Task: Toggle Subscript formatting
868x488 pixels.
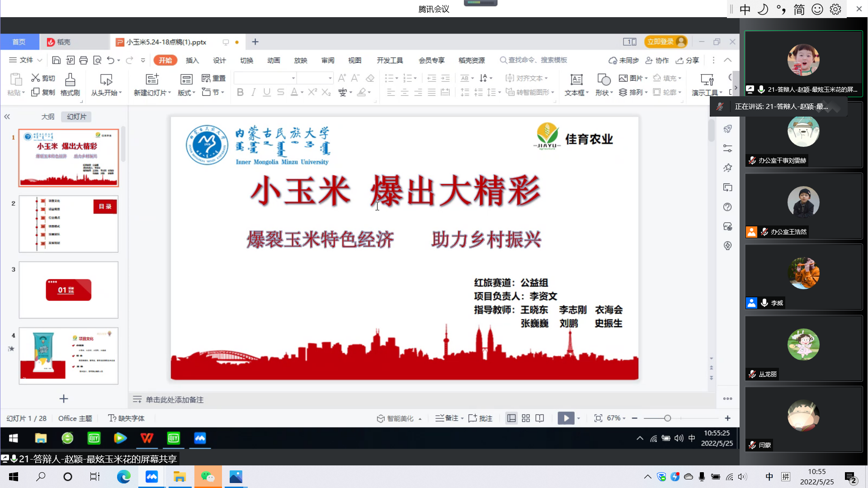Action: click(326, 92)
